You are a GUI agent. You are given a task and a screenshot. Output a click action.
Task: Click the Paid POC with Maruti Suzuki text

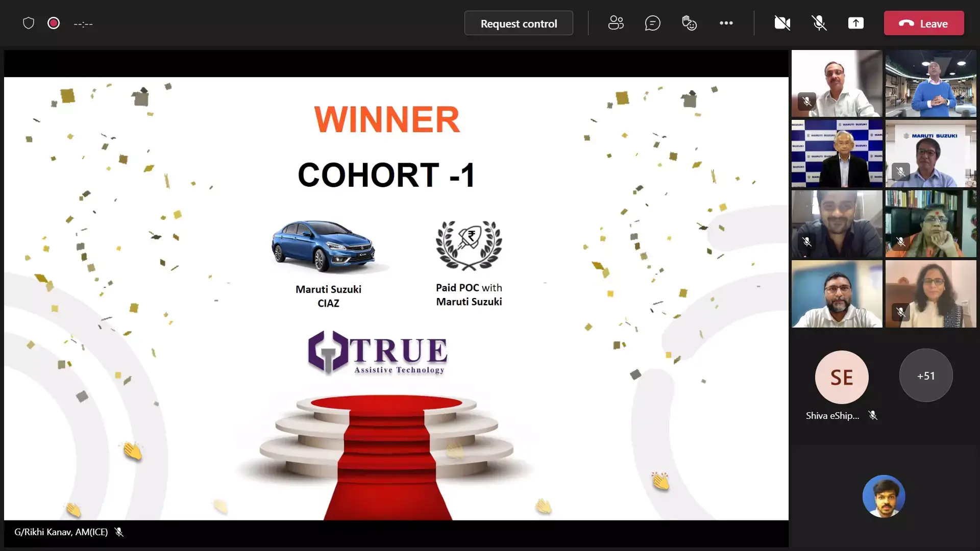[x=469, y=295]
